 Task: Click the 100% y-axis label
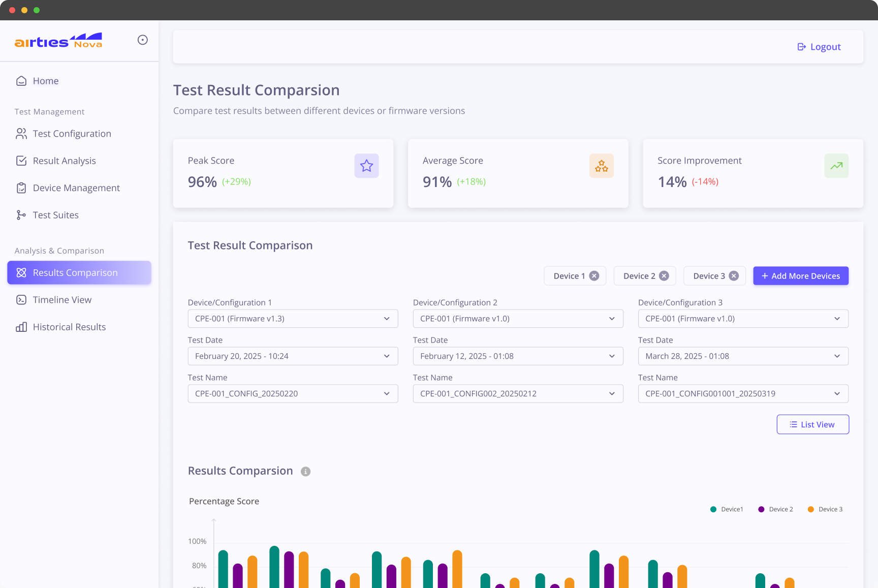(x=197, y=541)
